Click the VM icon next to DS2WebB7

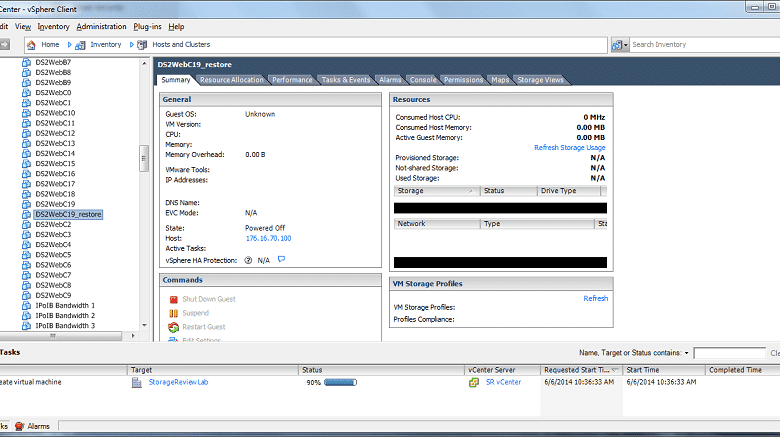point(26,62)
